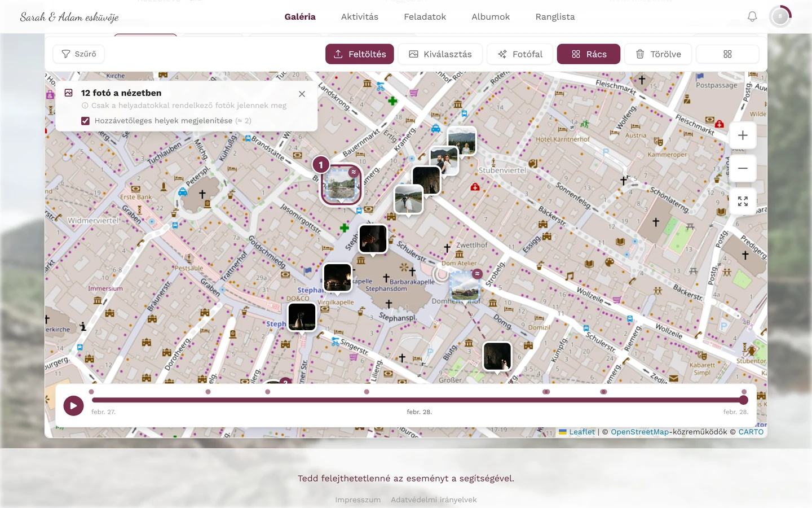Image resolution: width=812 pixels, height=508 pixels.
Task: Open the Ranglista tab
Action: (x=555, y=17)
